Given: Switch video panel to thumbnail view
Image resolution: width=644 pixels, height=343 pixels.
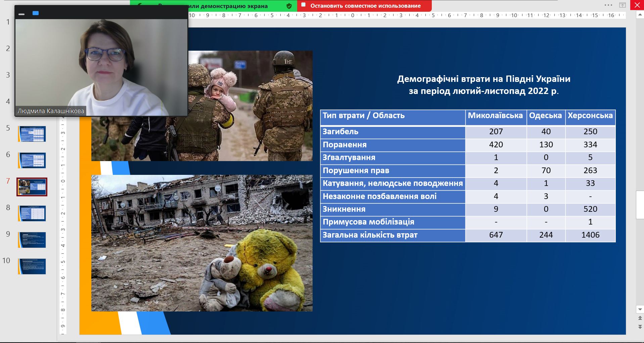Looking at the screenshot, I should (36, 13).
